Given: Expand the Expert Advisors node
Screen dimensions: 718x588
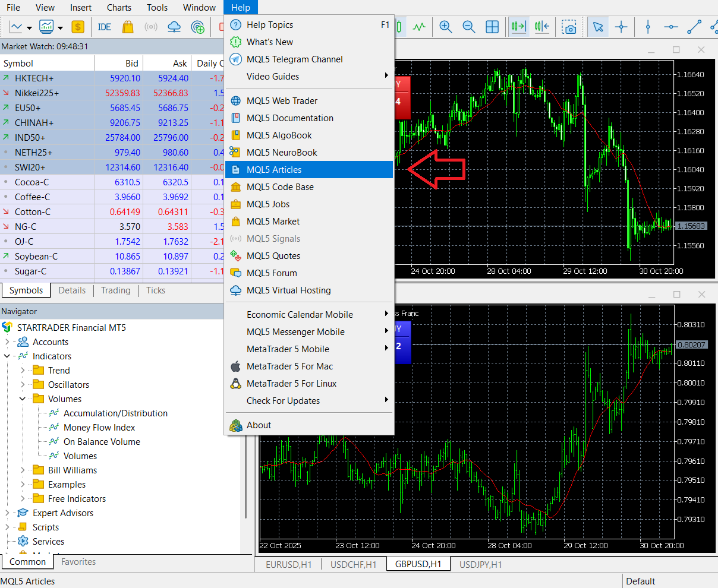Looking at the screenshot, I should point(8,513).
